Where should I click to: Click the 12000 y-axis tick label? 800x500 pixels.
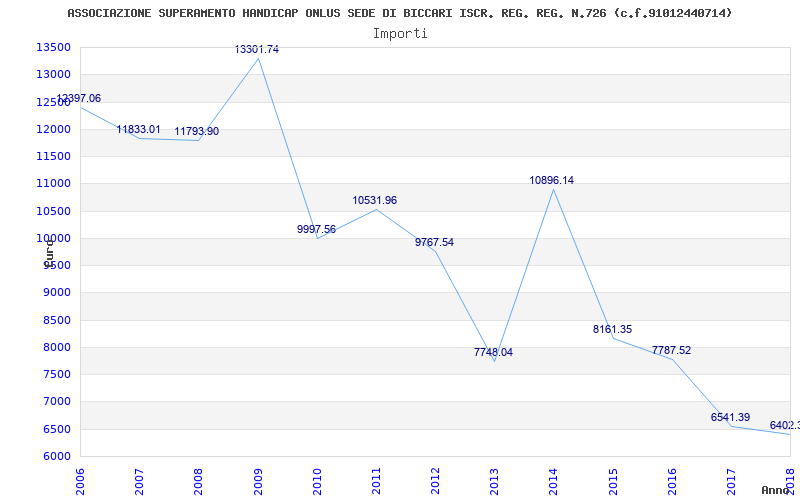(x=53, y=129)
